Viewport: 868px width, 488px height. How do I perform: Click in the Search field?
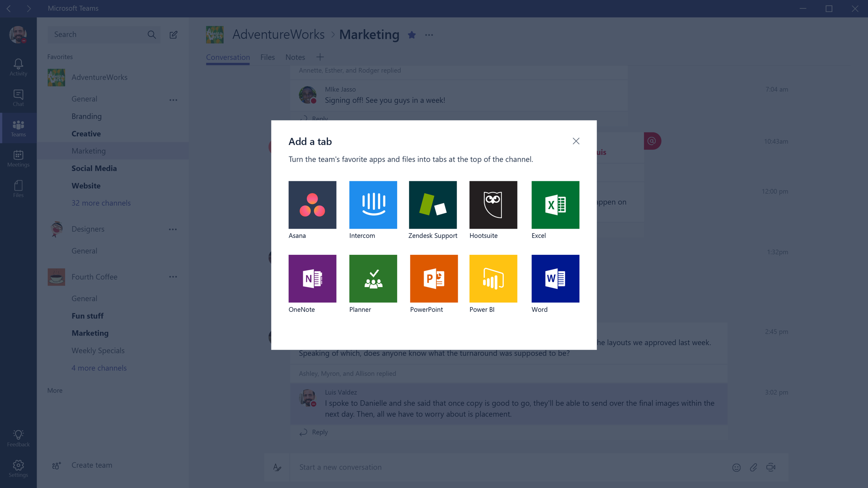[x=98, y=34]
